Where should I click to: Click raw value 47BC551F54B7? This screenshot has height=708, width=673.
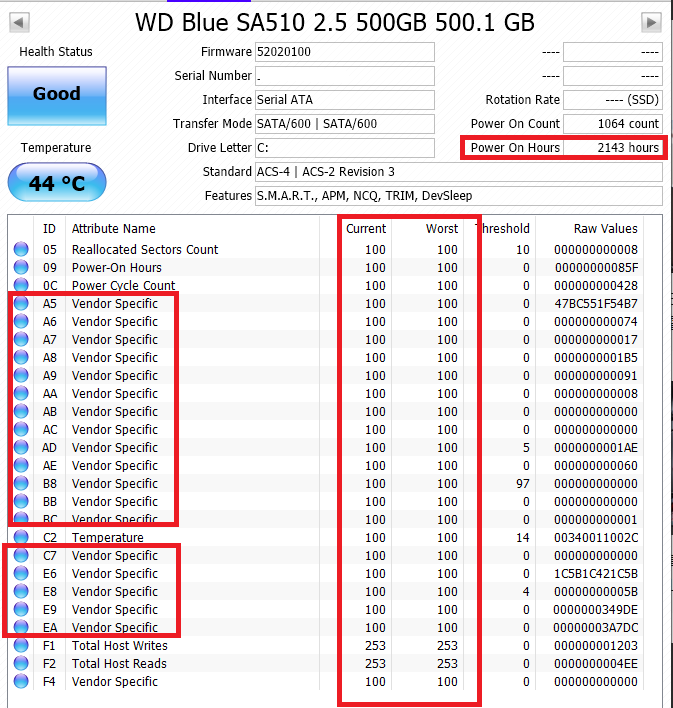[x=596, y=303]
